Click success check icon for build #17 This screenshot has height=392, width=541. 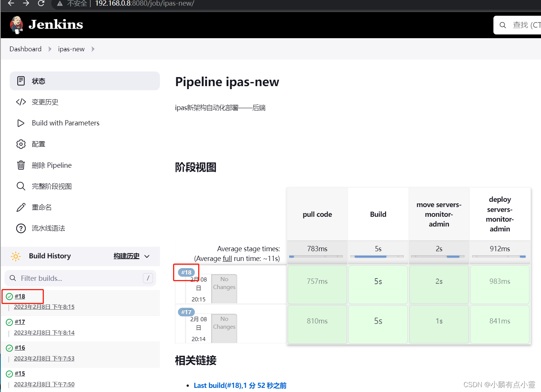[x=9, y=322]
